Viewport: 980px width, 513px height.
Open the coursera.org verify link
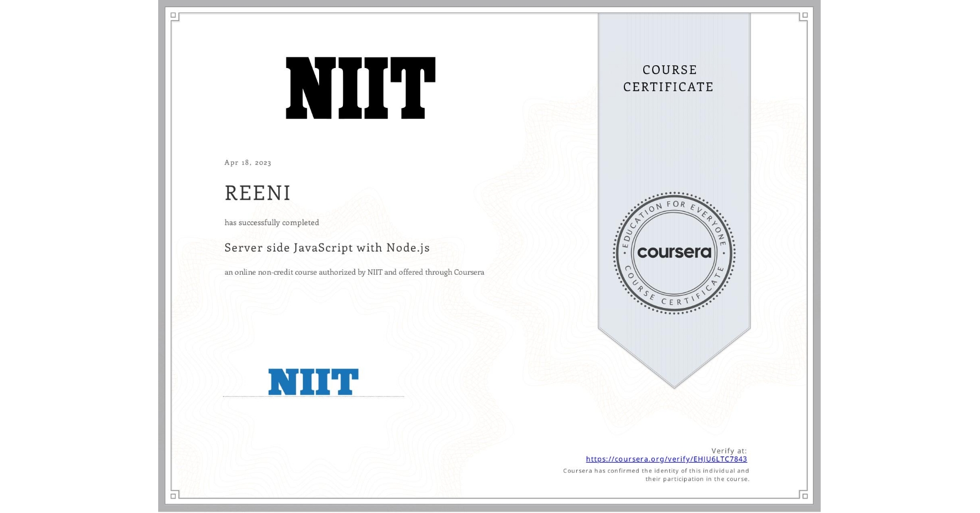(666, 459)
